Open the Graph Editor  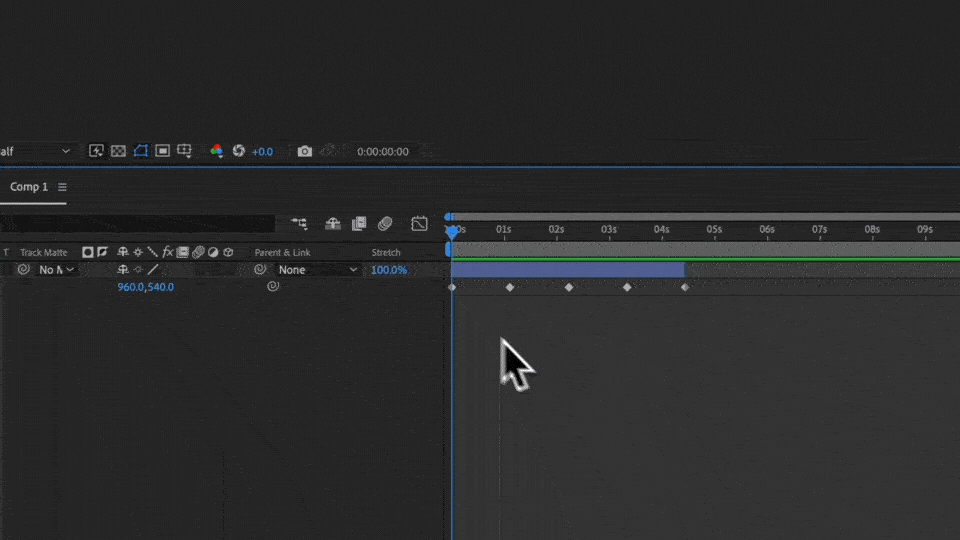(419, 224)
